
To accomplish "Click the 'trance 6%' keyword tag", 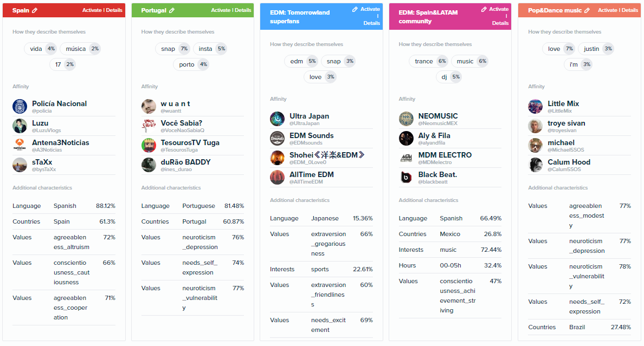I will [x=429, y=61].
